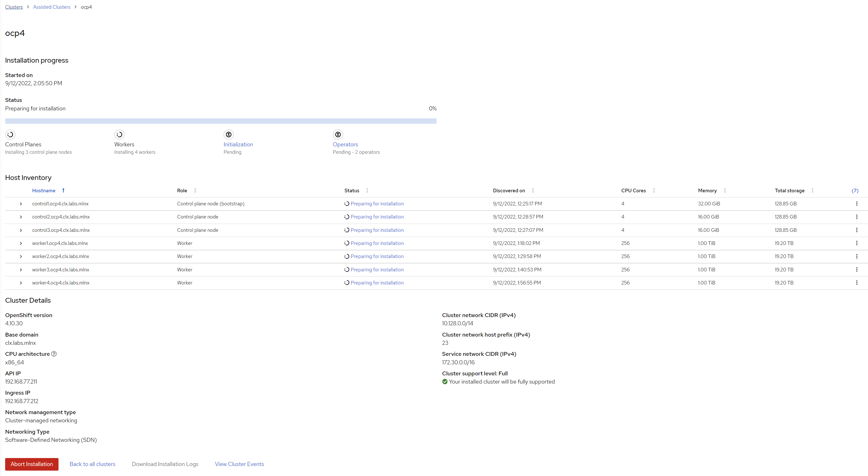868x476 pixels.
Task: Expand the worker3.ocp4.clx.labs.mlnx host row
Action: click(21, 269)
